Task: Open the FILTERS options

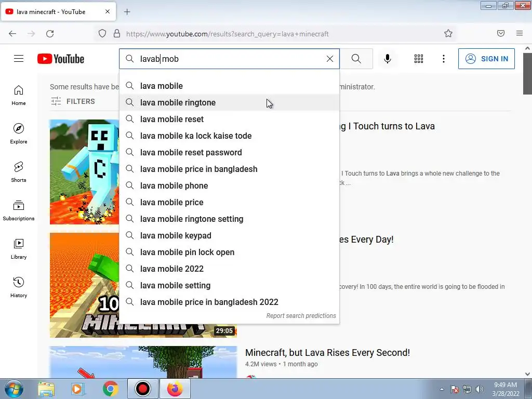Action: point(73,101)
